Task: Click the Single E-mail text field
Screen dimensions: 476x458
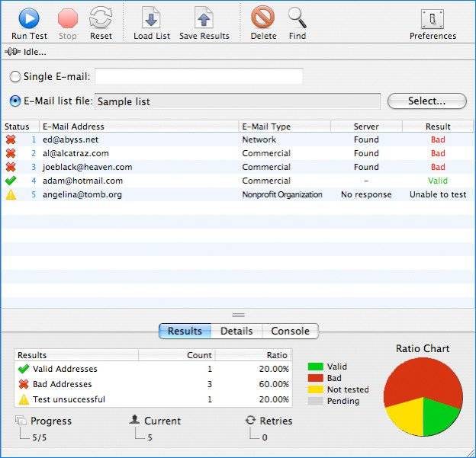Action: coord(198,76)
